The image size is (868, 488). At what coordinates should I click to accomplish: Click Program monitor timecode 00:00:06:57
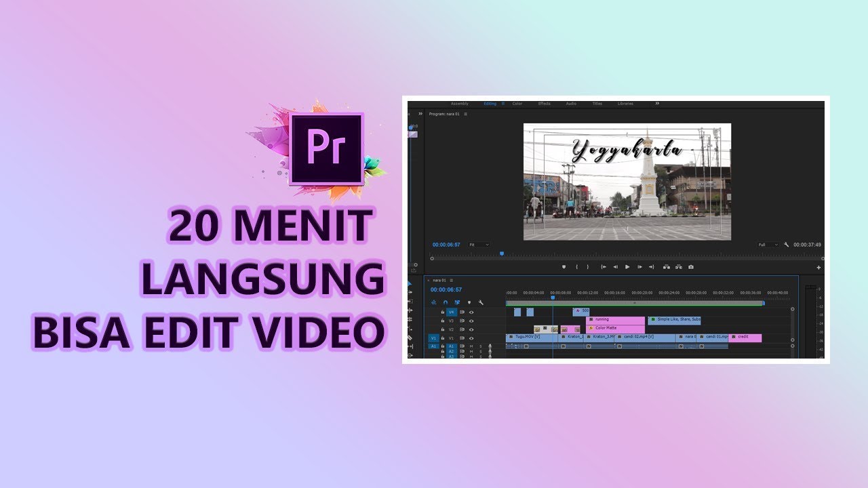[446, 245]
